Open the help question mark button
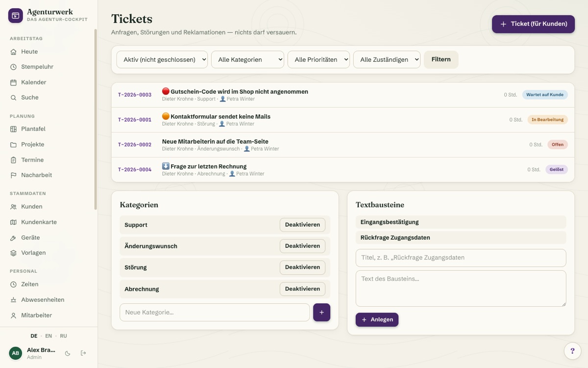Screen dimensions: 588x368 pos(572,351)
